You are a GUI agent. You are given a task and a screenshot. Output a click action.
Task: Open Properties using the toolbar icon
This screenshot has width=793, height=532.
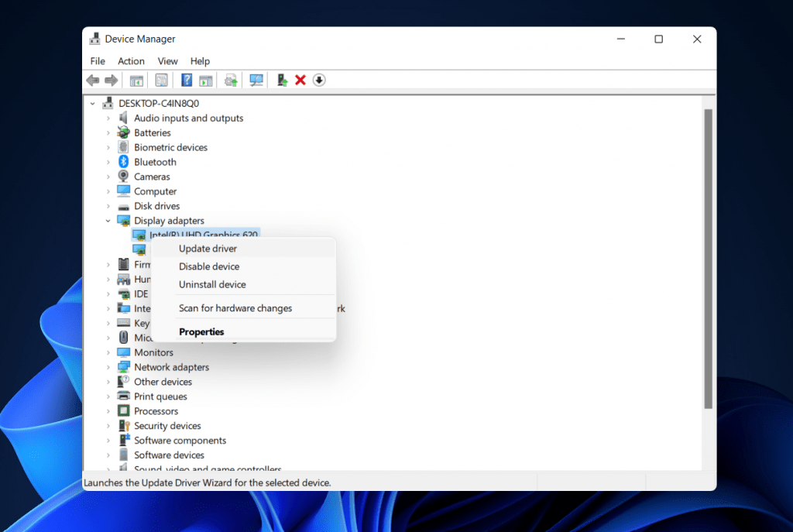click(161, 80)
